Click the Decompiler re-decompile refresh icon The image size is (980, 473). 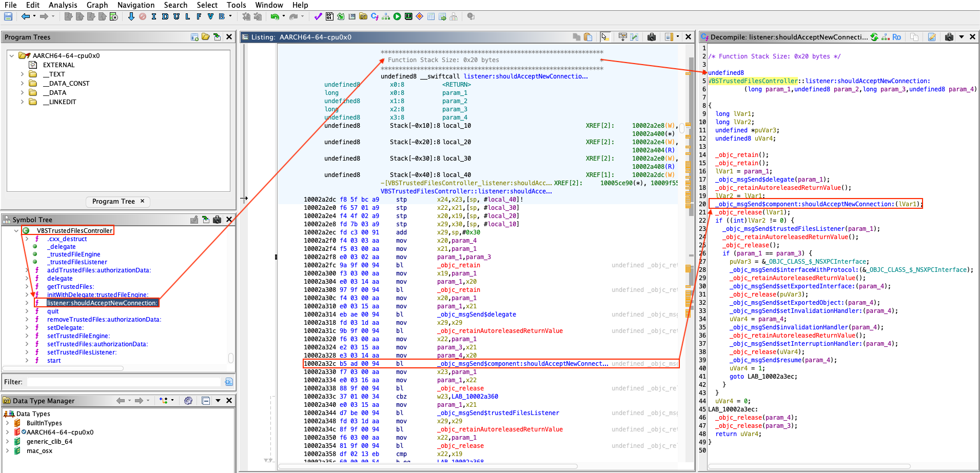tap(874, 37)
